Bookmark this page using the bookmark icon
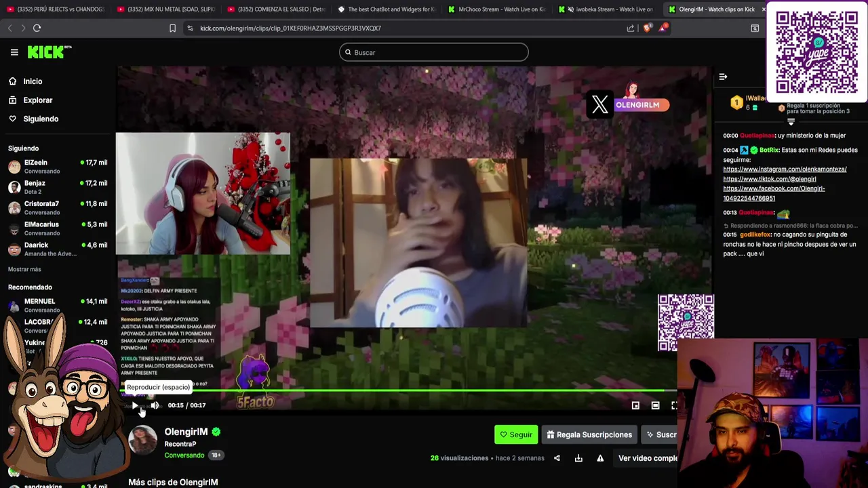Viewport: 868px width, 488px height. [172, 28]
